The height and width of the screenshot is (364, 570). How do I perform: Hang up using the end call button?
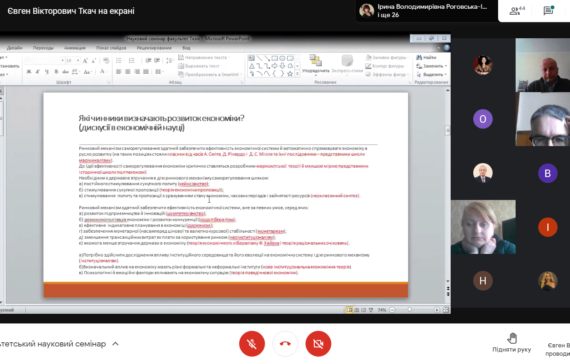tap(285, 344)
